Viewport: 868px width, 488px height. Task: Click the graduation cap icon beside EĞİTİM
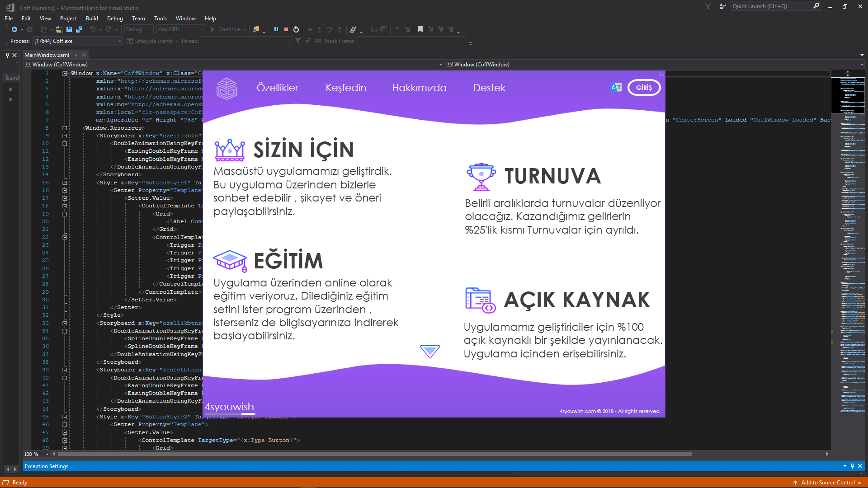pyautogui.click(x=230, y=261)
